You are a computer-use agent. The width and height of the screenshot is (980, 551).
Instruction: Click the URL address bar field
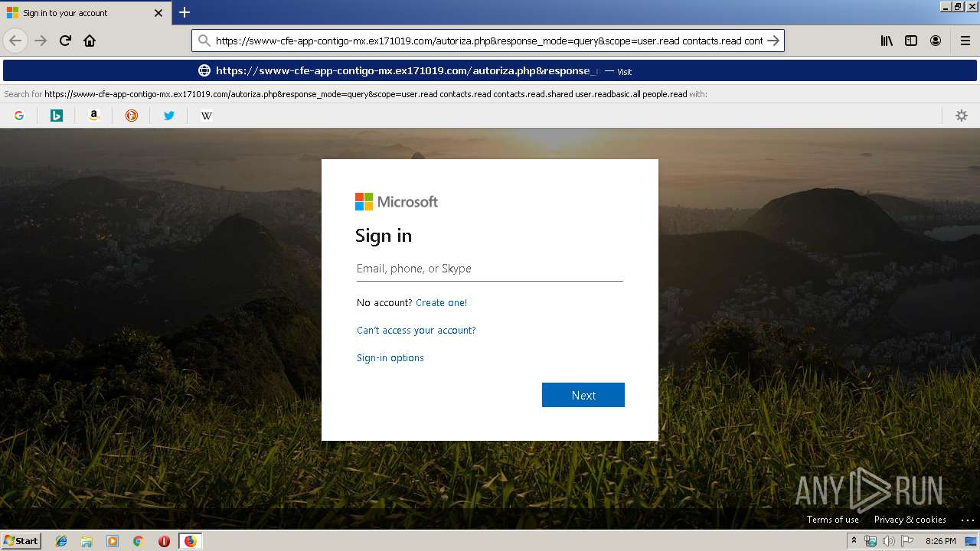(488, 41)
